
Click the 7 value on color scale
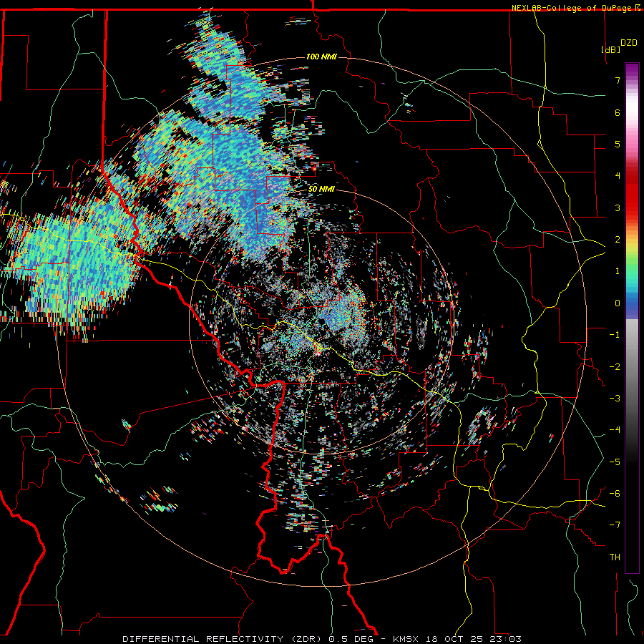tap(618, 80)
